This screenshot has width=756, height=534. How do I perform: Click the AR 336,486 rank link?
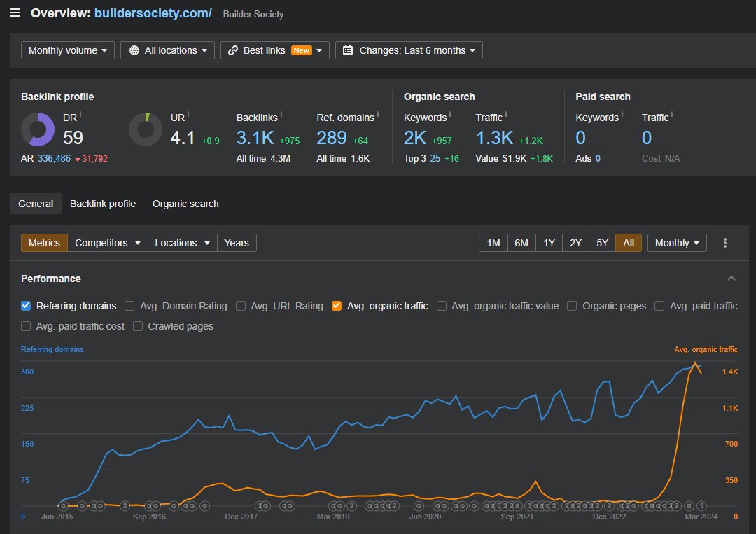pyautogui.click(x=54, y=159)
